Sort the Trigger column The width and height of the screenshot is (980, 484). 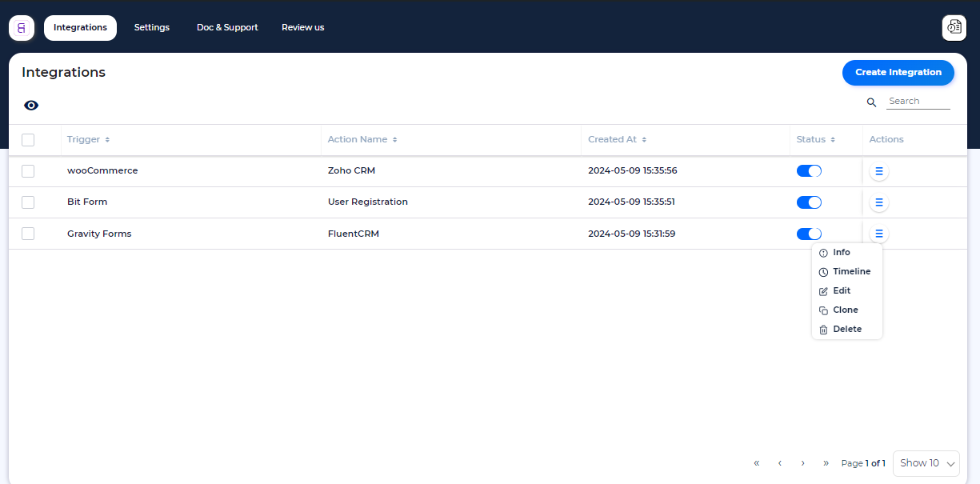pos(88,139)
